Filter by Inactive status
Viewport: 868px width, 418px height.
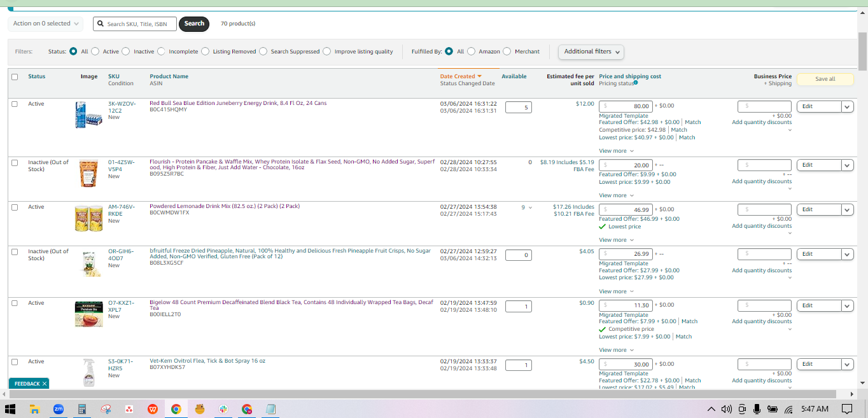[126, 52]
